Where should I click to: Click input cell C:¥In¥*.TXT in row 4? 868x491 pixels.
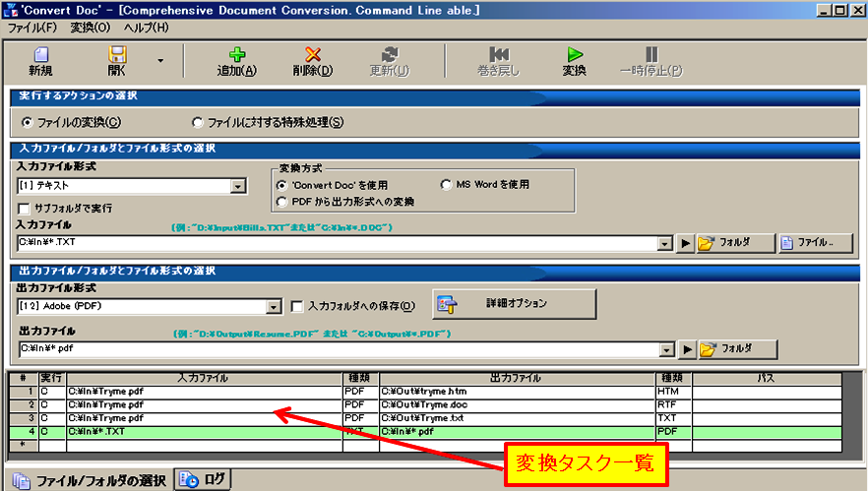[205, 431]
